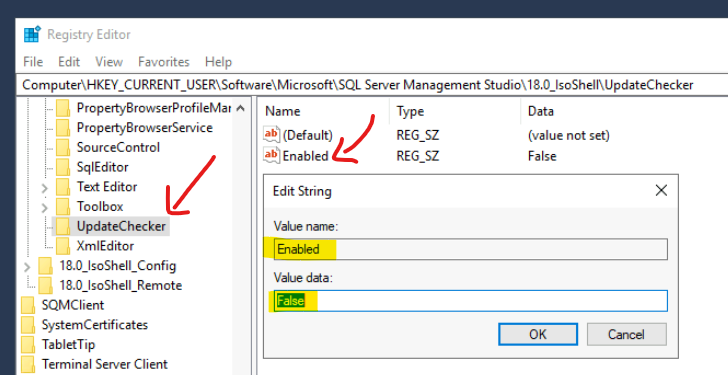The image size is (728, 375).
Task: Select the PropertyBrowserProfileMar tree key
Action: click(154, 108)
